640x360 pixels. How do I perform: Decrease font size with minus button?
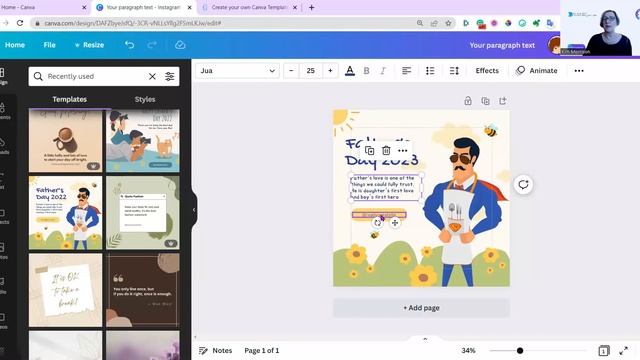pyautogui.click(x=291, y=71)
